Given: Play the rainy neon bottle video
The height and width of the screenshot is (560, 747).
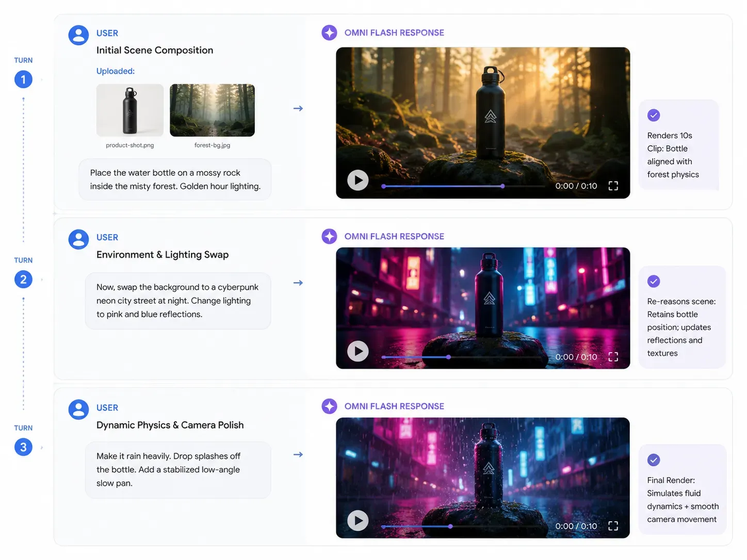Looking at the screenshot, I should (x=358, y=520).
